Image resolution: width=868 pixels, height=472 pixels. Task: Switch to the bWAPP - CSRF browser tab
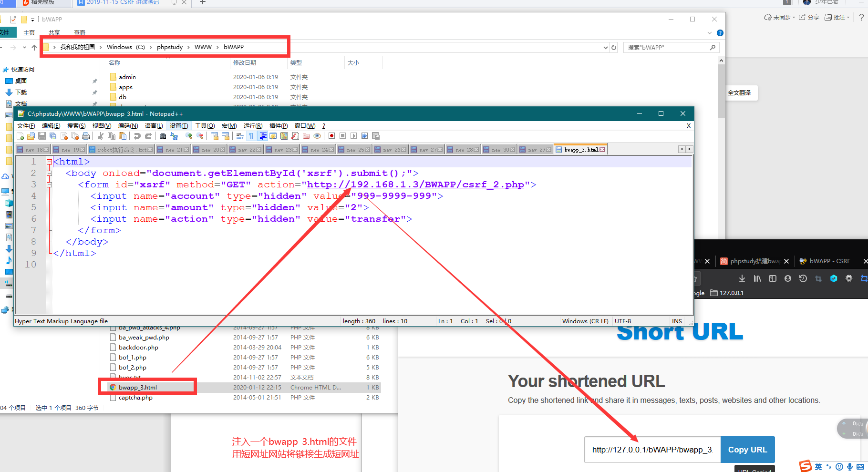tap(829, 261)
